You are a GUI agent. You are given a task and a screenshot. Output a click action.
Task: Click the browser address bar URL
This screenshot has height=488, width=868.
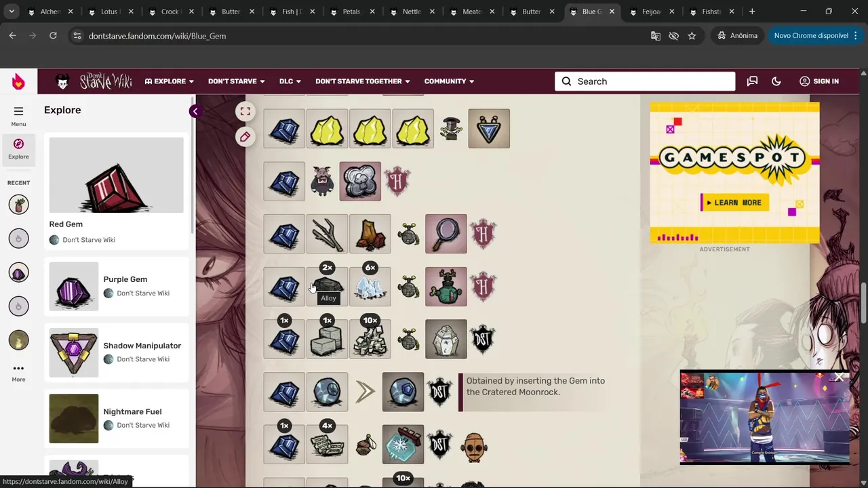157,36
